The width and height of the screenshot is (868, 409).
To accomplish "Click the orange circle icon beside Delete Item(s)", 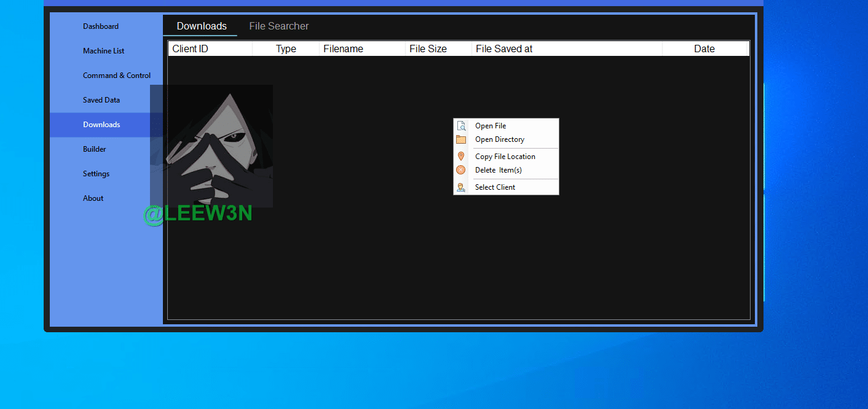I will point(461,170).
